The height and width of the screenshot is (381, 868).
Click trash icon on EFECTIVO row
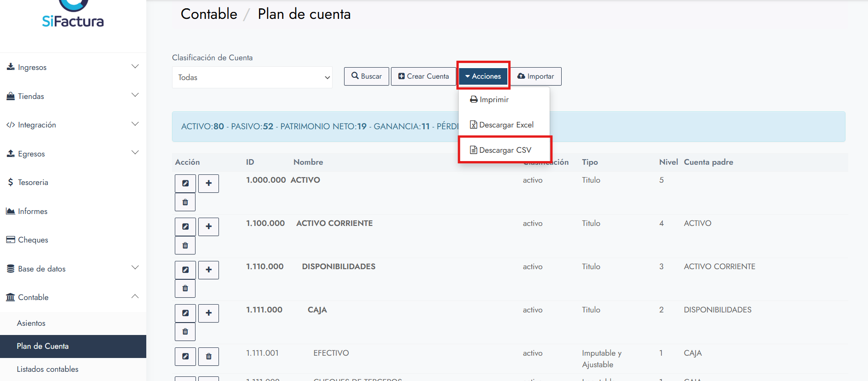click(208, 356)
